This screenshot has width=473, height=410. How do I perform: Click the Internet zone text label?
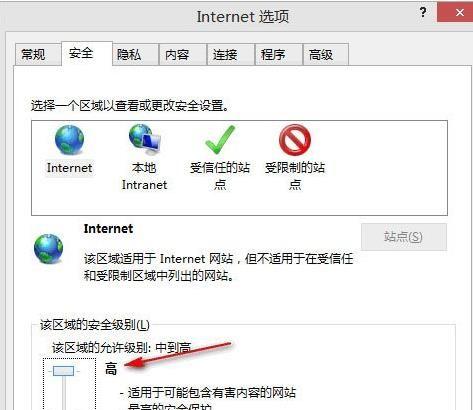click(x=69, y=168)
